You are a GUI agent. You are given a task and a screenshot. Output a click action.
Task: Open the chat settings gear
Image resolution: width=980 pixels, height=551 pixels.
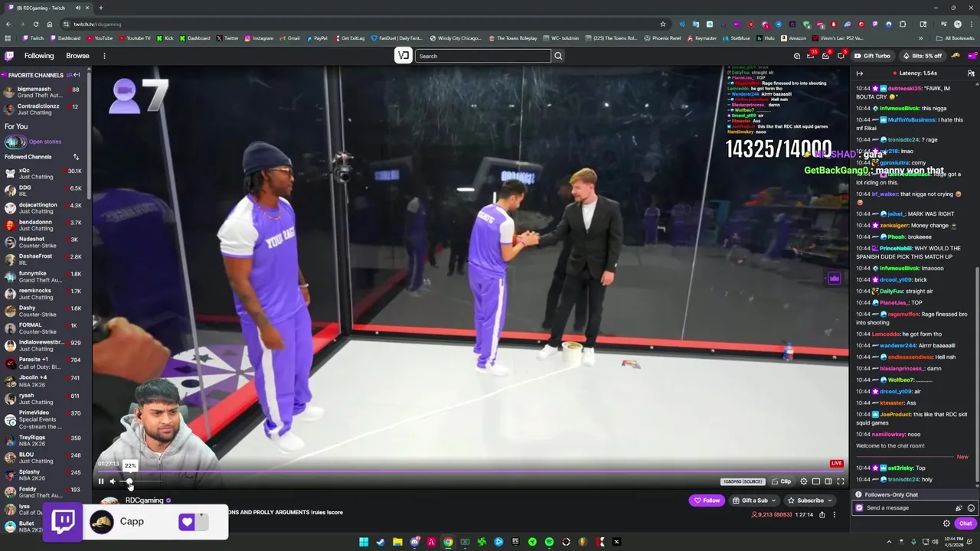(946, 523)
